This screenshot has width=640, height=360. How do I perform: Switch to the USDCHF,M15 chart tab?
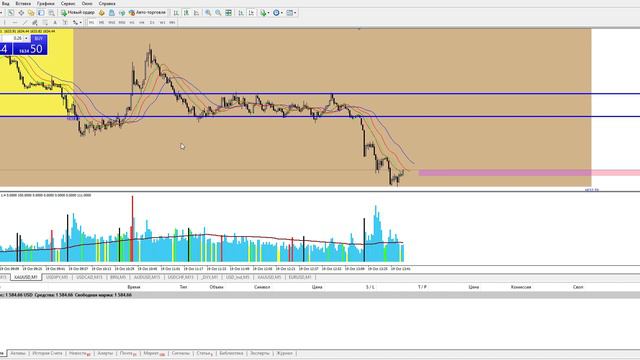click(181, 277)
